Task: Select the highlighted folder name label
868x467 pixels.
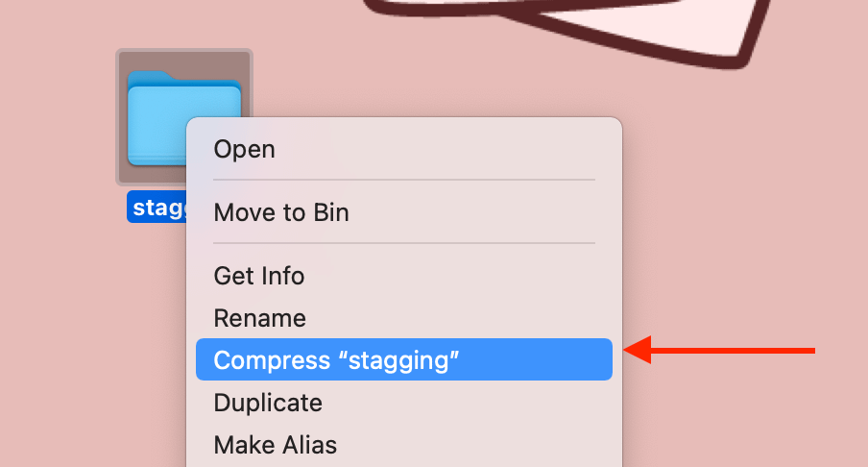Action: [156, 207]
